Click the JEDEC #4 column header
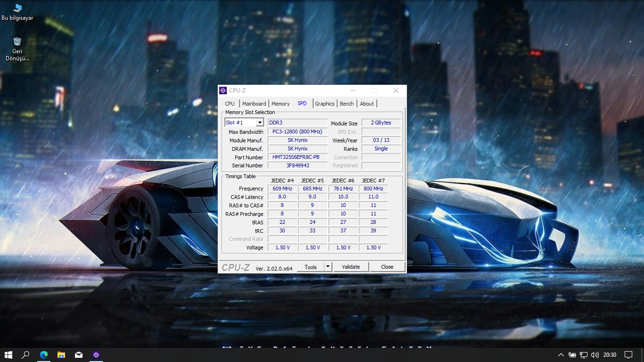644x362 pixels. click(282, 181)
